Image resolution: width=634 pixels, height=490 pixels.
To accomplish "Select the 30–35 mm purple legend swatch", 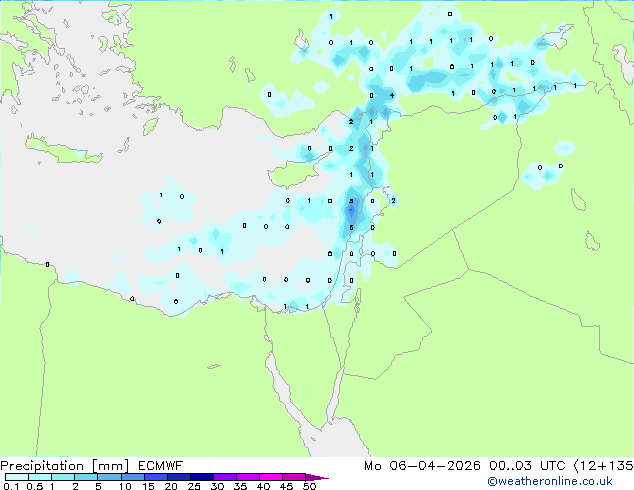I will click(224, 477).
